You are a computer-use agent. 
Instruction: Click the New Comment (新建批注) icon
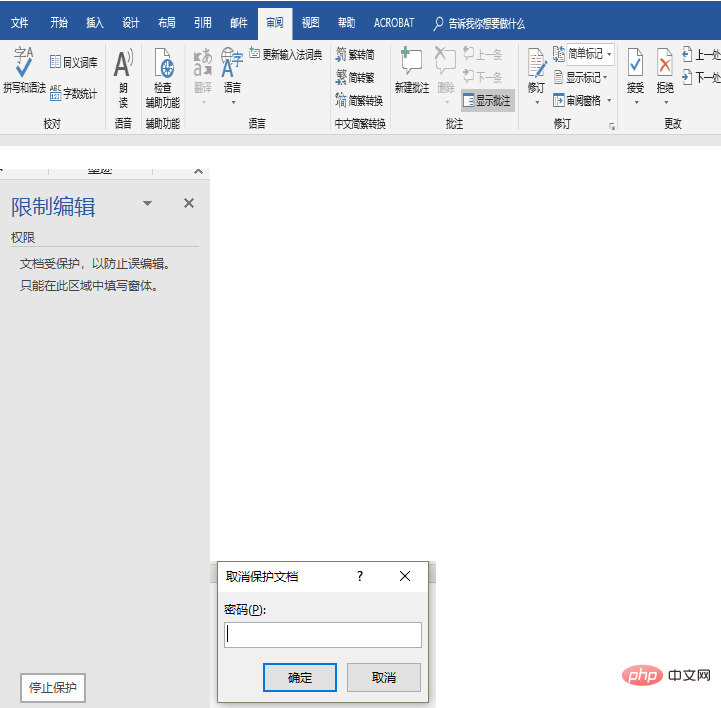click(411, 72)
